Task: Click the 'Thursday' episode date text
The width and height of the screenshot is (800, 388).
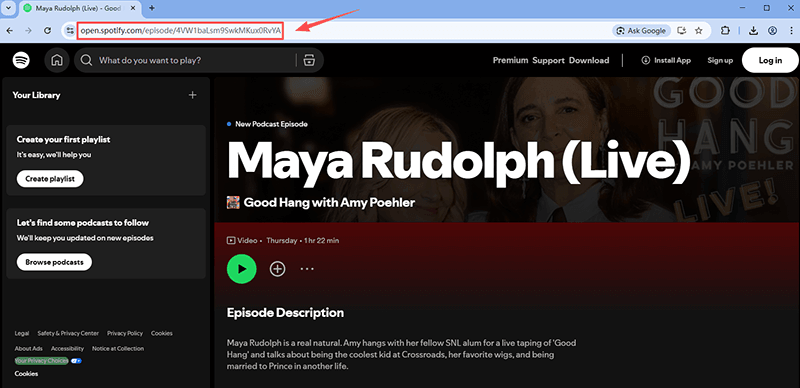Action: tap(282, 240)
